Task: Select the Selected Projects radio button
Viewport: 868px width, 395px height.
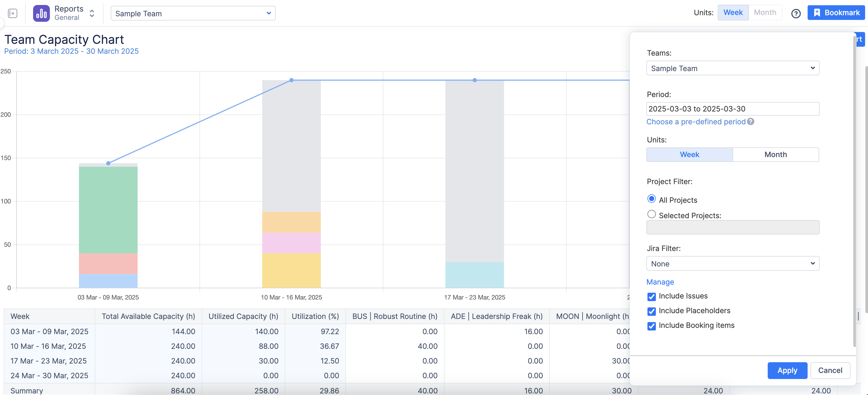Action: [x=651, y=214]
